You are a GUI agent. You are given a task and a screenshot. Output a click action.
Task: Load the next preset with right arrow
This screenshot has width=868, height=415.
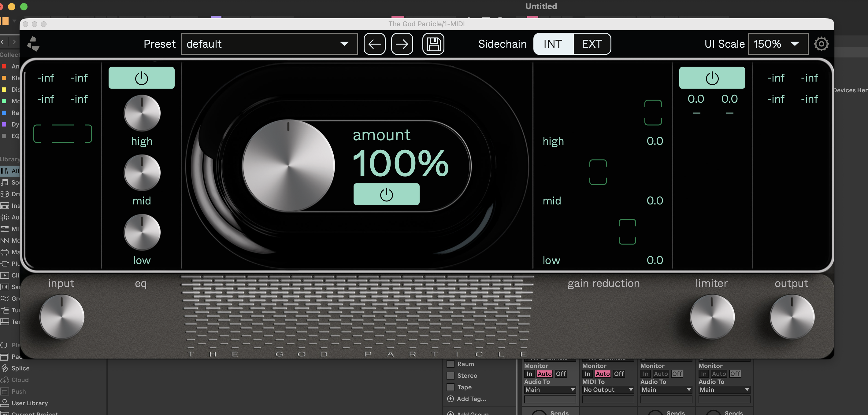[402, 44]
